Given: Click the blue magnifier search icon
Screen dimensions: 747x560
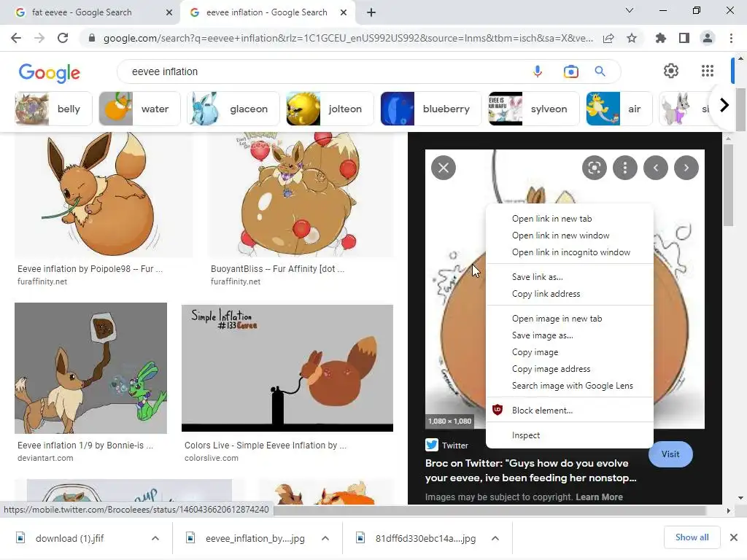Looking at the screenshot, I should click(600, 71).
